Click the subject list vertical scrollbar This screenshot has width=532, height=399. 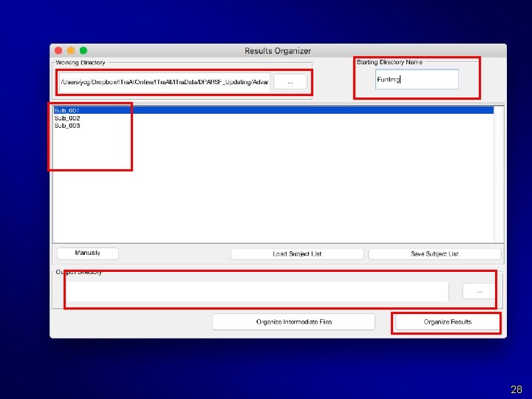point(499,174)
